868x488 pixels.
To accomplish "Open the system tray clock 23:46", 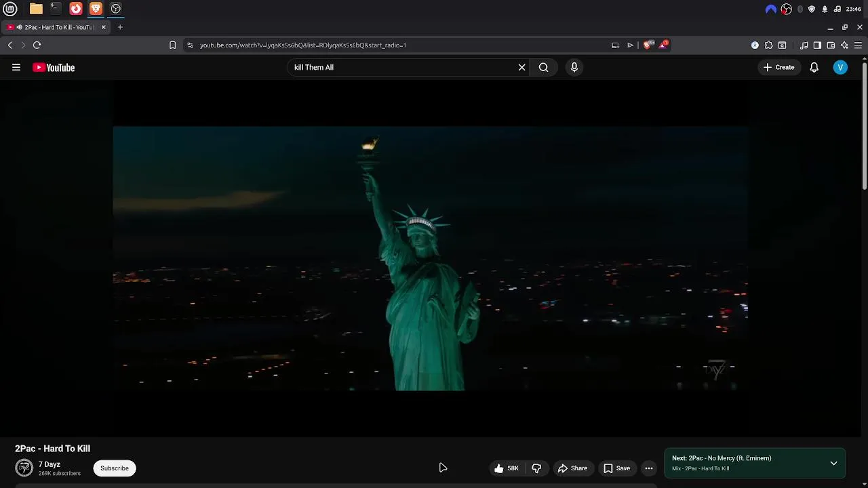I will click(x=853, y=9).
